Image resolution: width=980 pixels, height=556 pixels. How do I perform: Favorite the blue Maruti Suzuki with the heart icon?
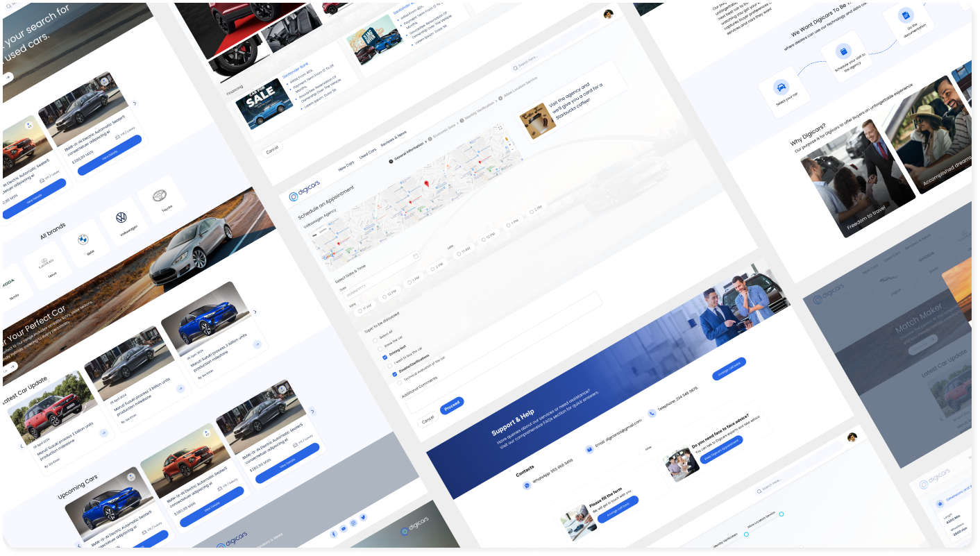click(131, 477)
